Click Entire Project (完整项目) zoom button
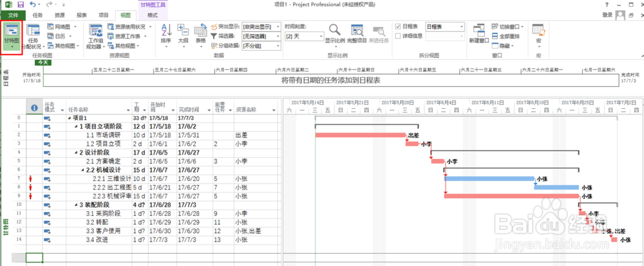Screen dimensions: 644x266 [357, 35]
